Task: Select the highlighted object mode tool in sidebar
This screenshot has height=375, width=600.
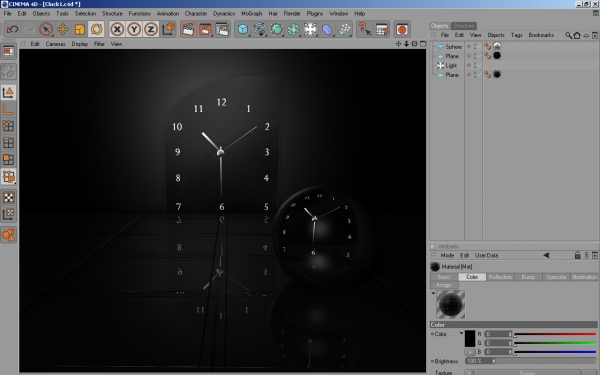Action: pyautogui.click(x=8, y=176)
